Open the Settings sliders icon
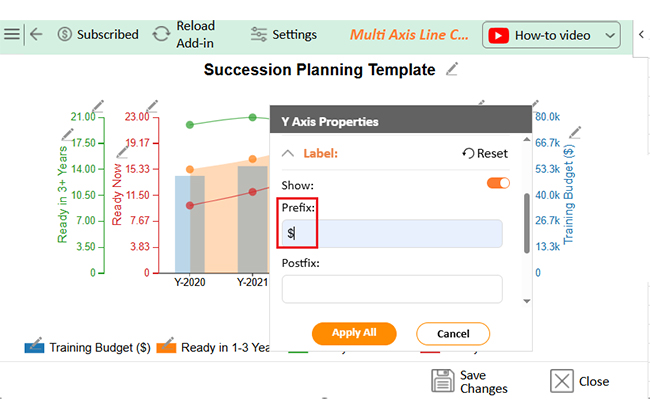Screen dimensions: 650x419 259,34
